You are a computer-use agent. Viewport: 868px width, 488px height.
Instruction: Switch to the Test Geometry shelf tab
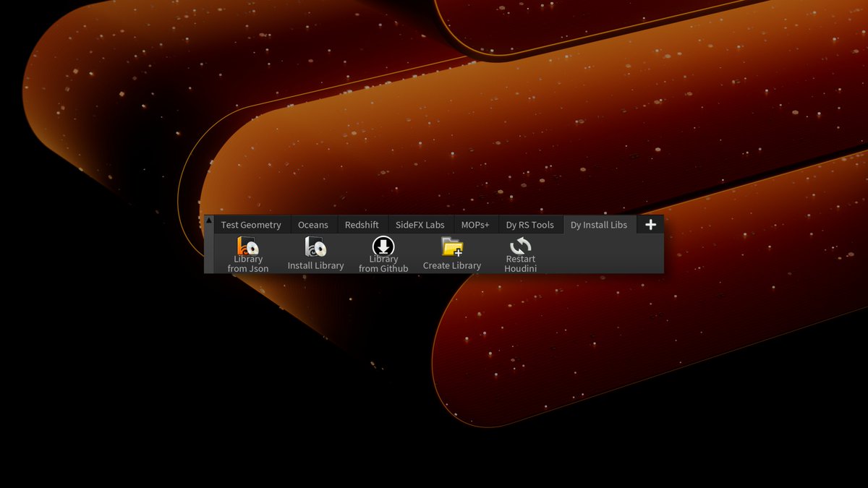(x=251, y=224)
